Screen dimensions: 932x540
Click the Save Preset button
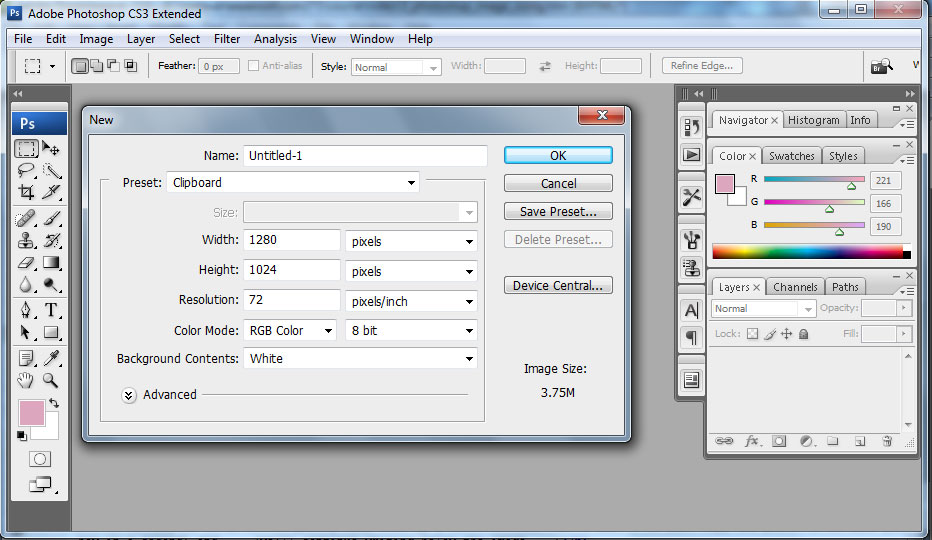tap(558, 212)
